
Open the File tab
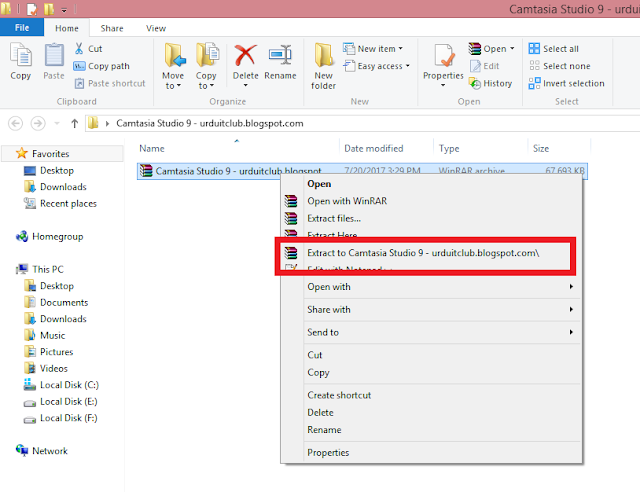pos(22,28)
